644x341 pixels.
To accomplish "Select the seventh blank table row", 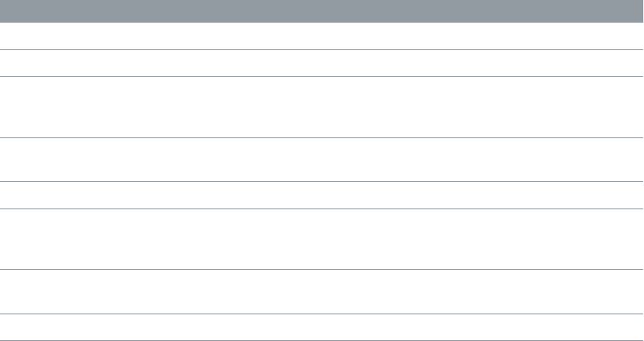I will pos(321,292).
